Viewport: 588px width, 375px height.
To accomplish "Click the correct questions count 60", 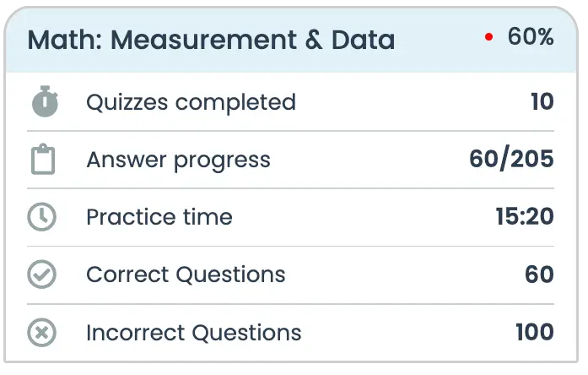I will [x=539, y=274].
